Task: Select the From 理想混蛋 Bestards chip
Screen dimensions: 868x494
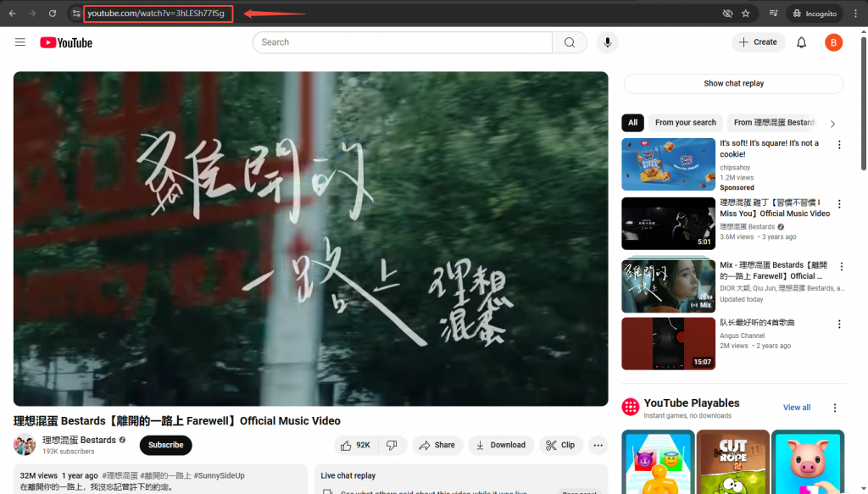Action: 774,122
